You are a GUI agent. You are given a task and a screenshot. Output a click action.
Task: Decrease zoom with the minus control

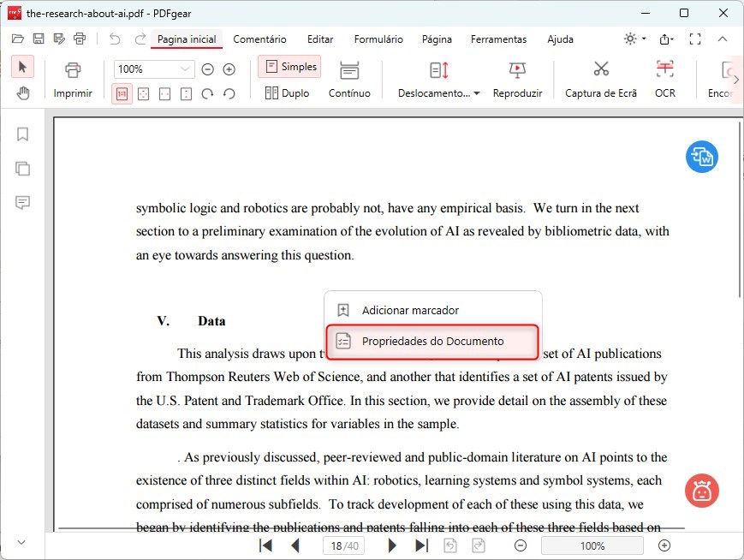pos(208,69)
